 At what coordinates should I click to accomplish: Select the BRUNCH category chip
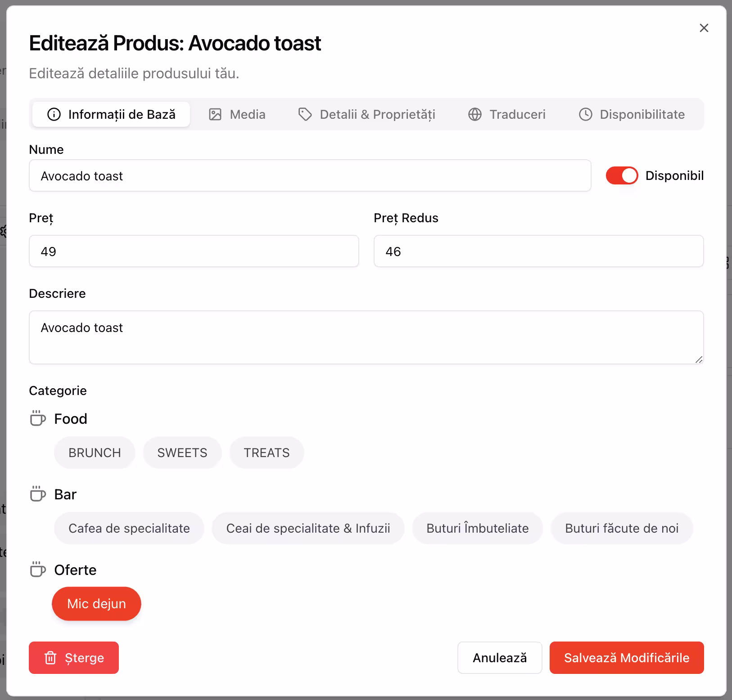tap(95, 453)
